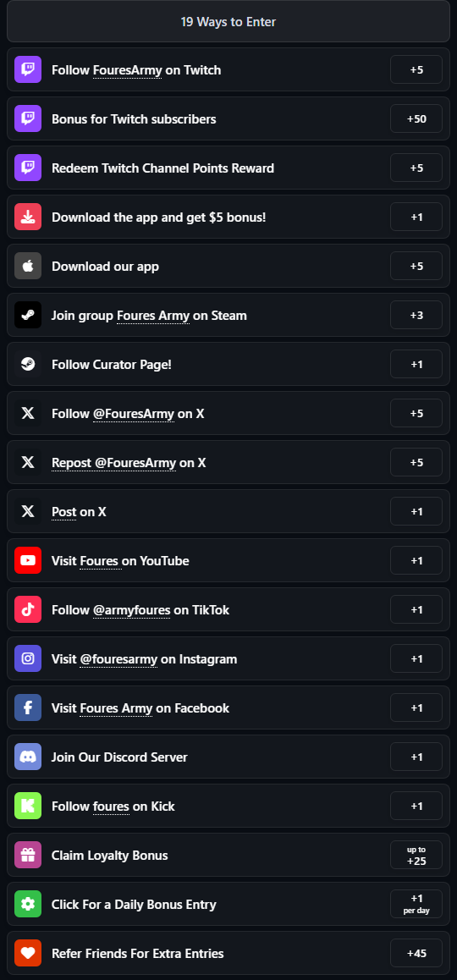Click the red download icon for $5 bonus
This screenshot has height=980, width=457.
(x=28, y=217)
